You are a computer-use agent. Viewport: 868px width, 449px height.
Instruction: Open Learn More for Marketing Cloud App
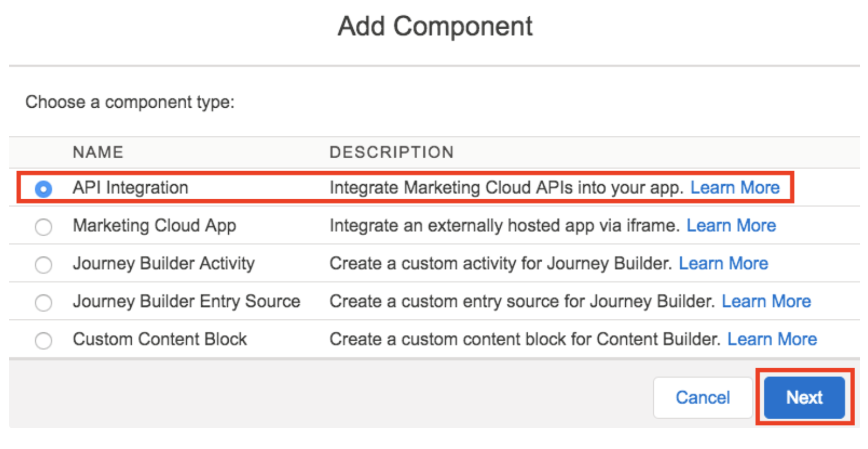[731, 226]
